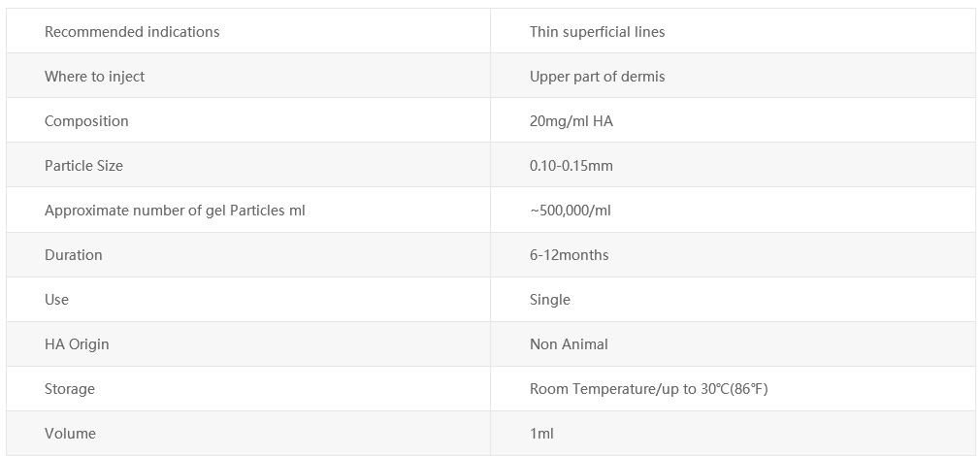980x456 pixels.
Task: Click 'Approximate number of gel Particles ml'
Action: pos(175,211)
